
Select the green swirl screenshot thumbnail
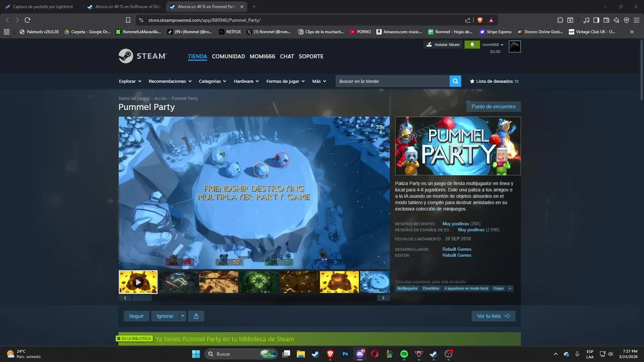tap(259, 282)
